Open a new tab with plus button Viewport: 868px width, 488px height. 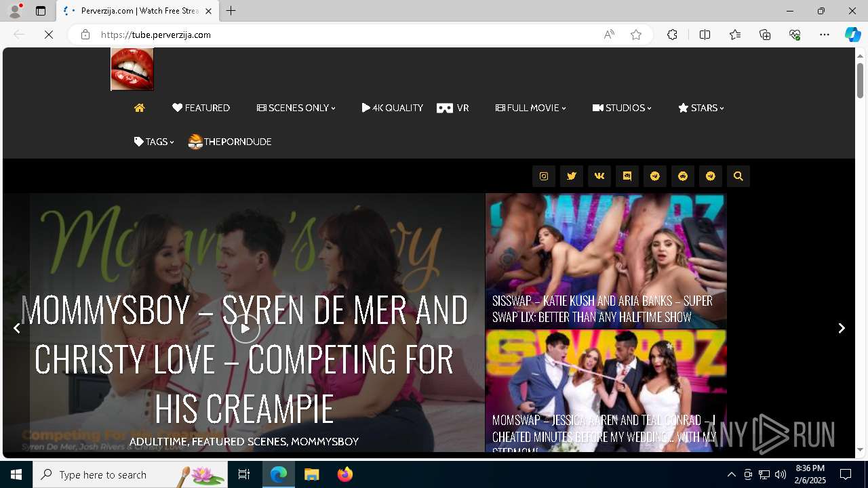click(231, 11)
